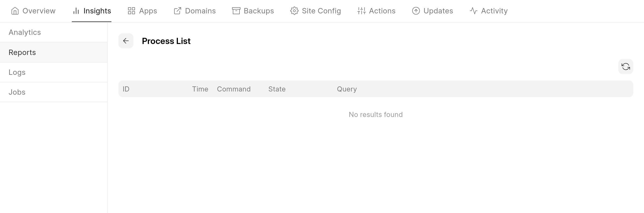644x213 pixels.
Task: Click the Query column header
Action: [x=347, y=89]
